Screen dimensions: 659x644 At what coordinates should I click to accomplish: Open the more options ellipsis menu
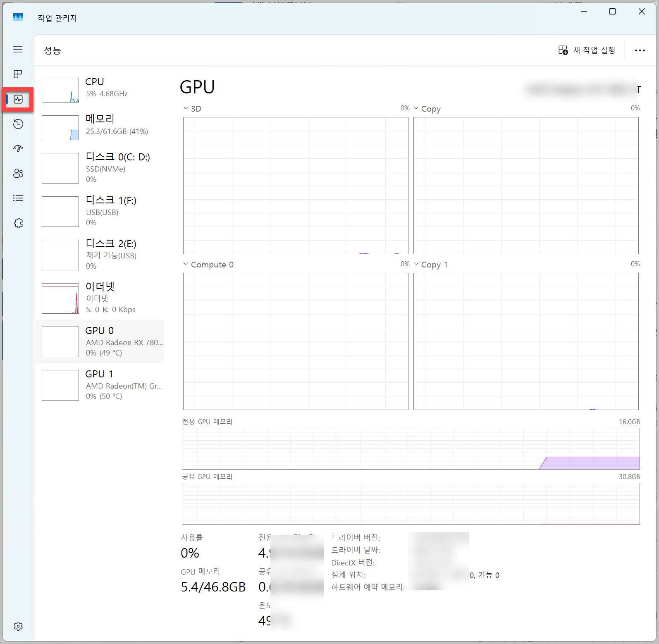pos(640,50)
